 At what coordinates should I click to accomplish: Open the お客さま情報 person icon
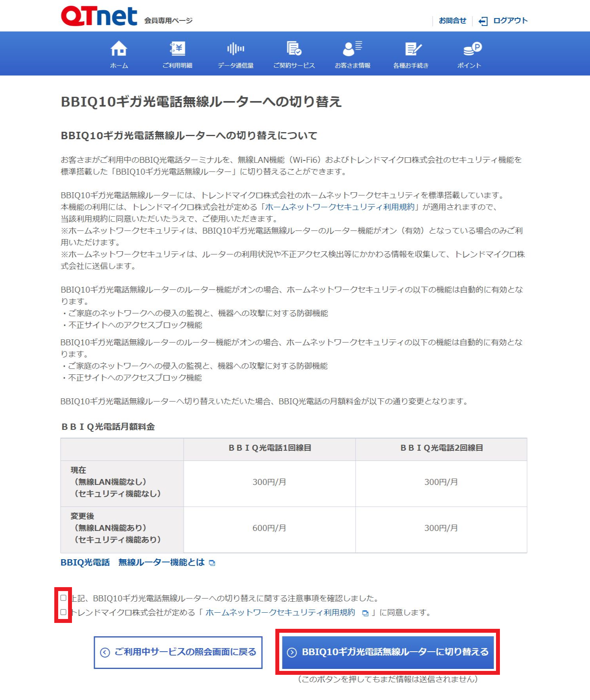(352, 48)
